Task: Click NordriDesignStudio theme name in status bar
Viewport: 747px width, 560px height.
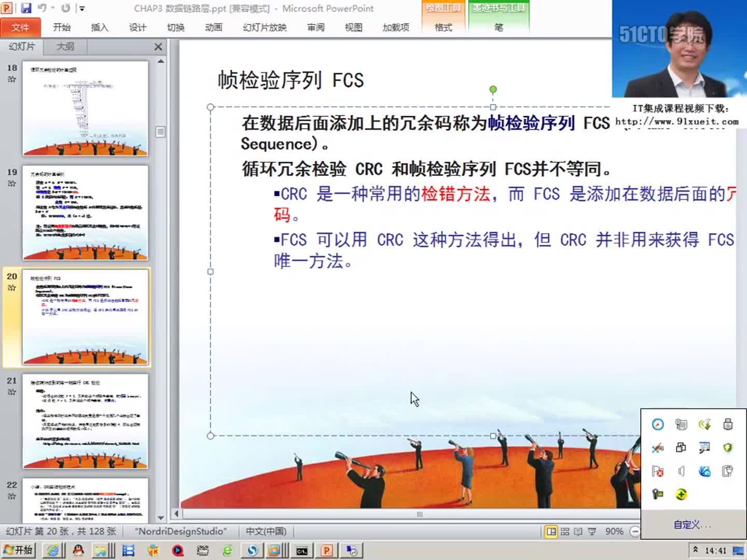Action: point(181,531)
